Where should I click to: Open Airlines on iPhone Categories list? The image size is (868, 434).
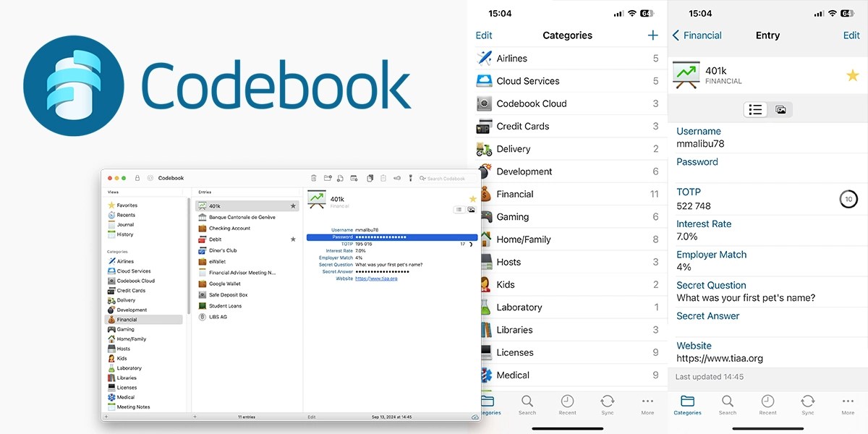pyautogui.click(x=567, y=59)
